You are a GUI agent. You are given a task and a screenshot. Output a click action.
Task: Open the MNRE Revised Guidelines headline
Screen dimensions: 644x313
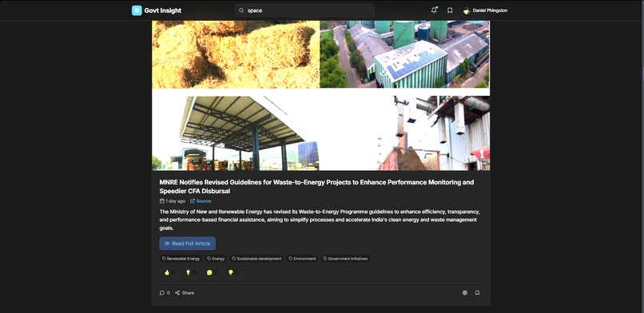point(316,187)
